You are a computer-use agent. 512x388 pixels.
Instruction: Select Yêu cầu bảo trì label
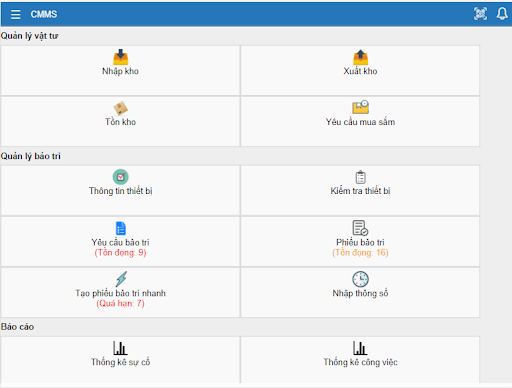point(120,242)
